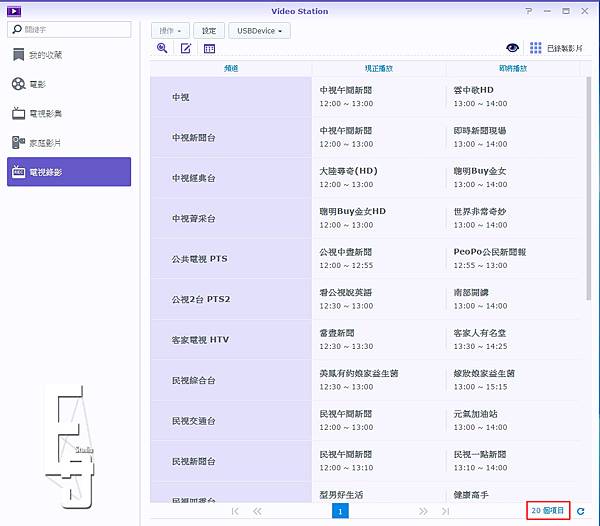Click the 20 個項目 item count
The image size is (600, 526).
(548, 511)
